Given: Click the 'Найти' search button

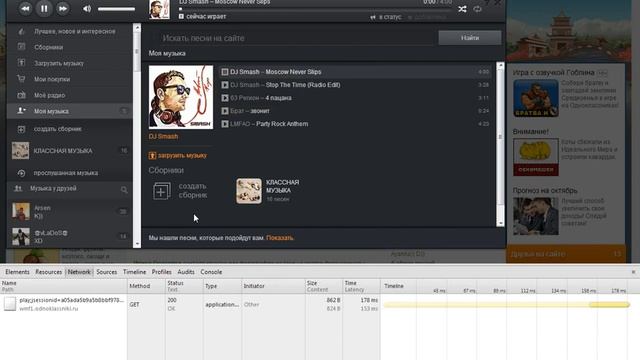Looking at the screenshot, I should pyautogui.click(x=470, y=38).
